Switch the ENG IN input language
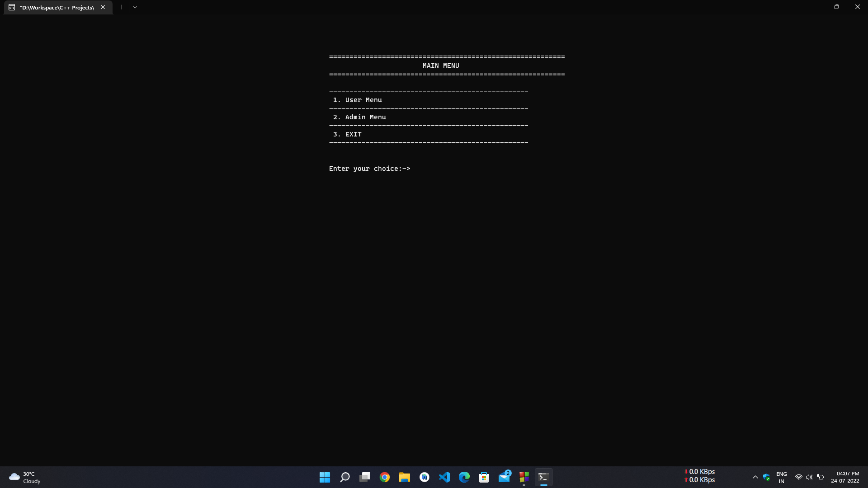 click(x=781, y=477)
